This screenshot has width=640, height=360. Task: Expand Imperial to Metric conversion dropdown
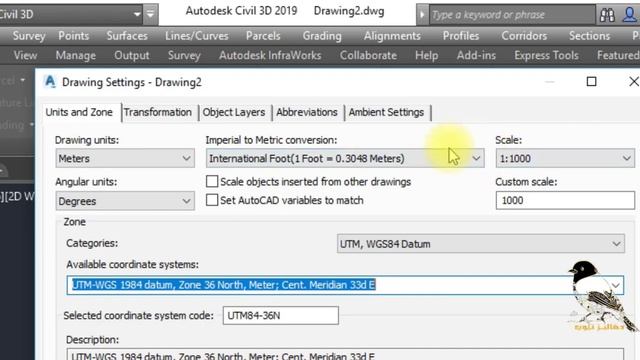pyautogui.click(x=345, y=158)
